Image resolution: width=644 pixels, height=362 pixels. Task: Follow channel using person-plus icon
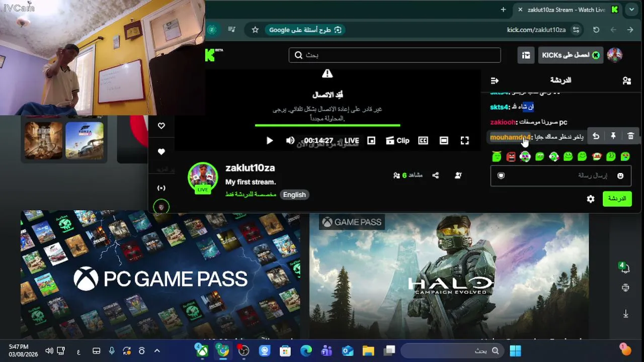click(458, 175)
